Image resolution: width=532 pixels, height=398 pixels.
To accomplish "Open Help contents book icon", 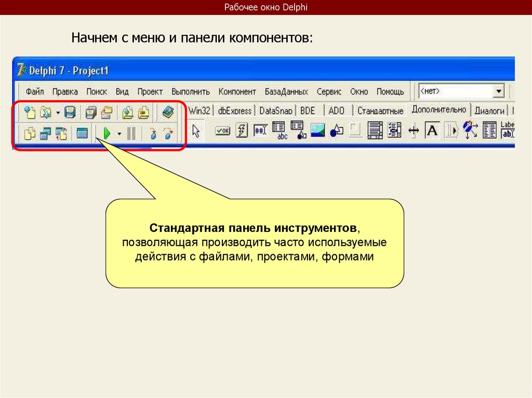I will 168,112.
